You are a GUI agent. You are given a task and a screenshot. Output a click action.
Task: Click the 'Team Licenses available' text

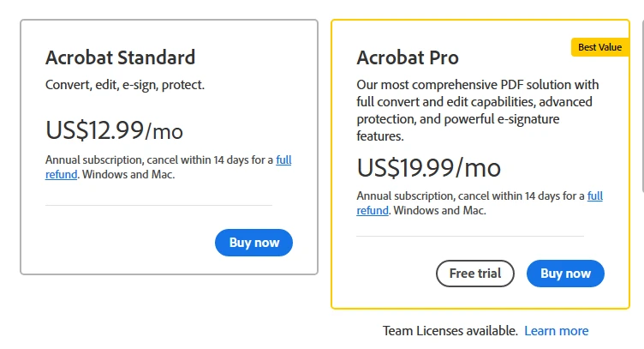point(450,331)
